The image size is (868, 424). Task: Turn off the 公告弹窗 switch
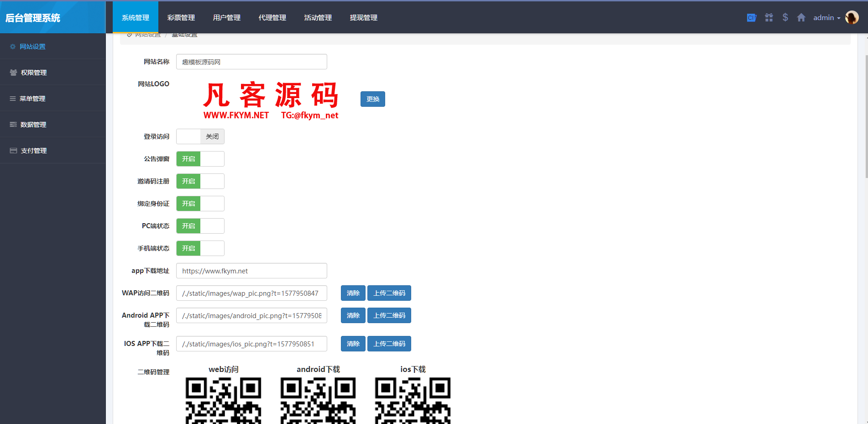[x=200, y=158]
